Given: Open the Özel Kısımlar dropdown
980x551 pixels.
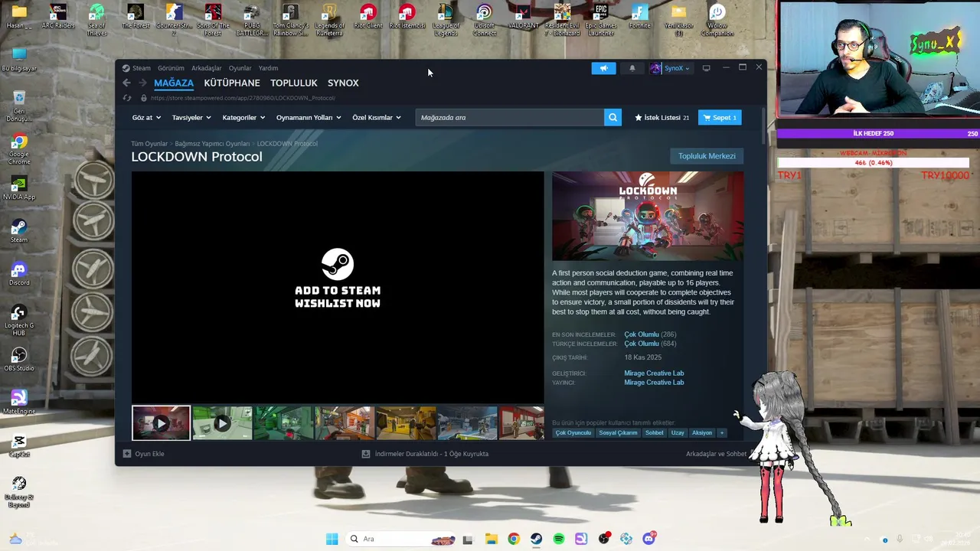Looking at the screenshot, I should click(x=377, y=117).
